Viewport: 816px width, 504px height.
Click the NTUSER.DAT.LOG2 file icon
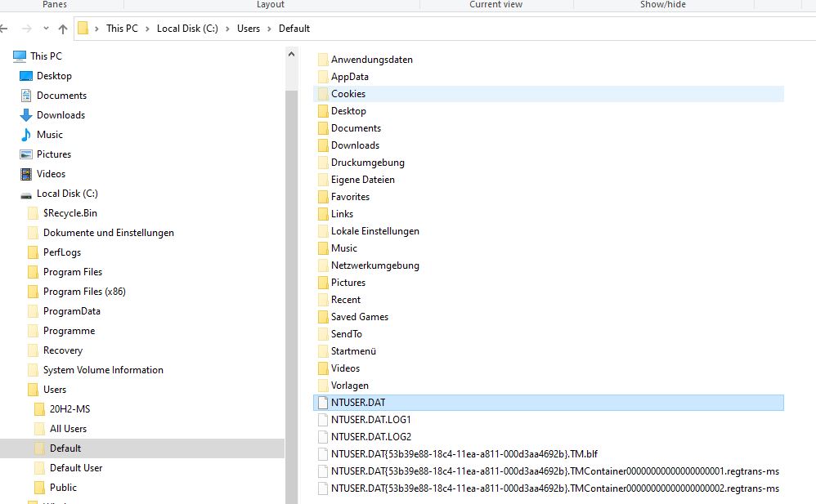point(323,437)
